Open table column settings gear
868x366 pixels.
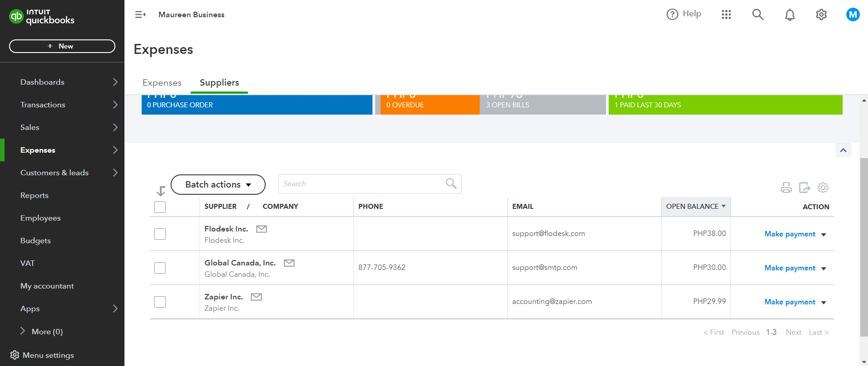tap(823, 188)
